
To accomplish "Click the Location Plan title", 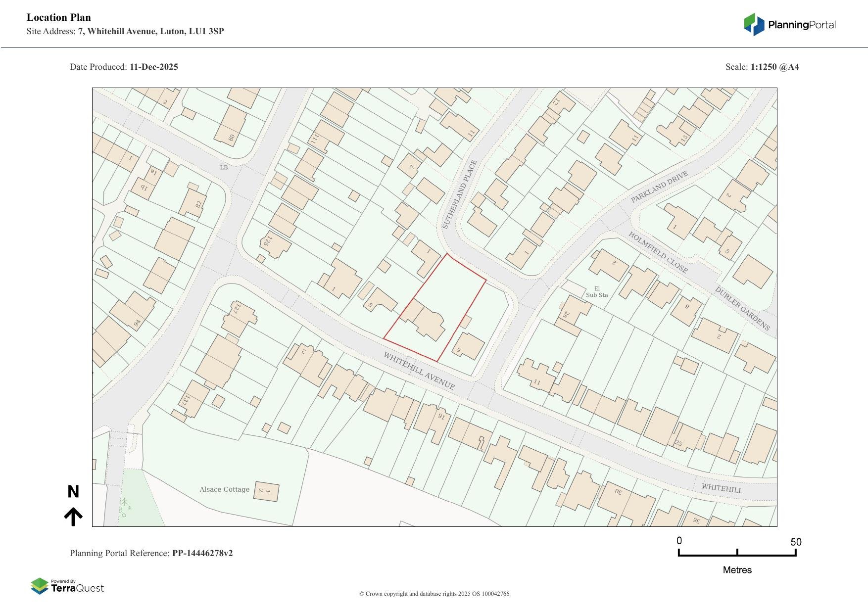I will [59, 17].
